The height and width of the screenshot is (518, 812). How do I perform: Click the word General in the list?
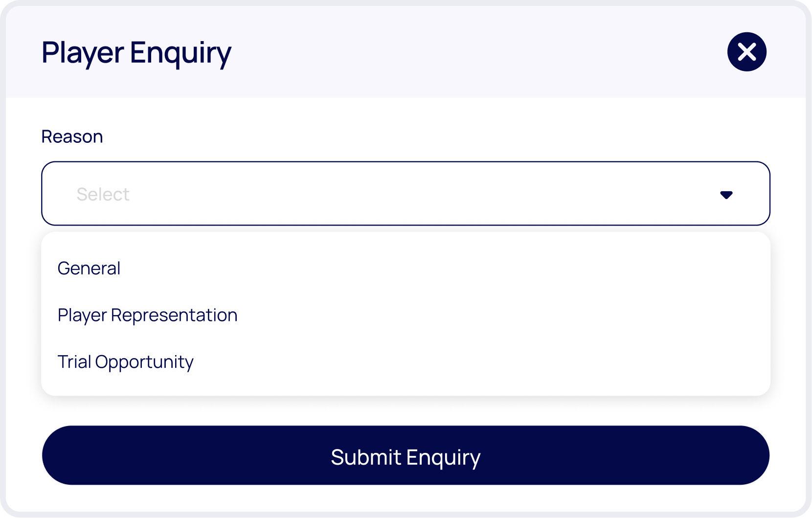click(89, 268)
